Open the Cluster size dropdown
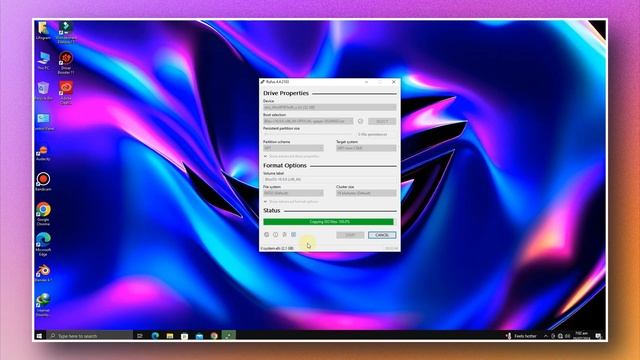640x360 pixels. pyautogui.click(x=366, y=193)
